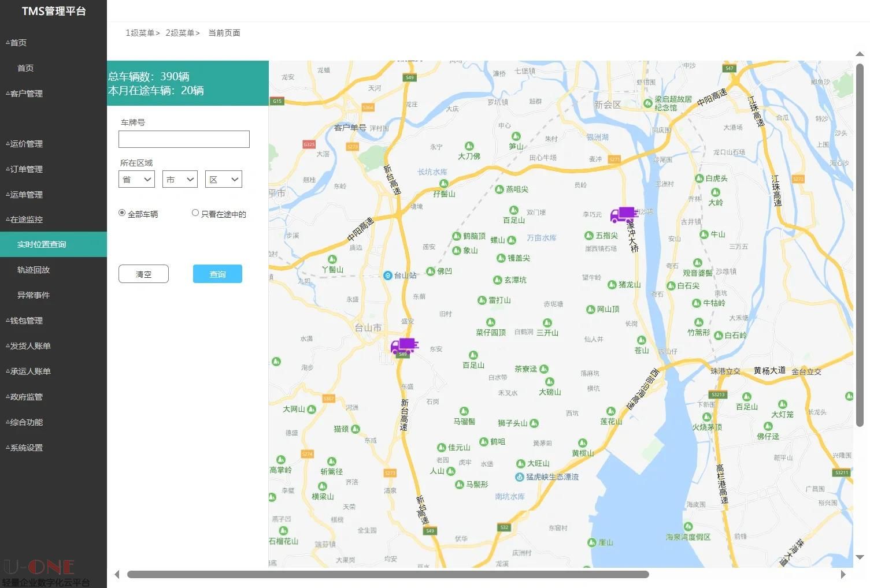Click the purple truck marker near 李巧元

(x=623, y=215)
